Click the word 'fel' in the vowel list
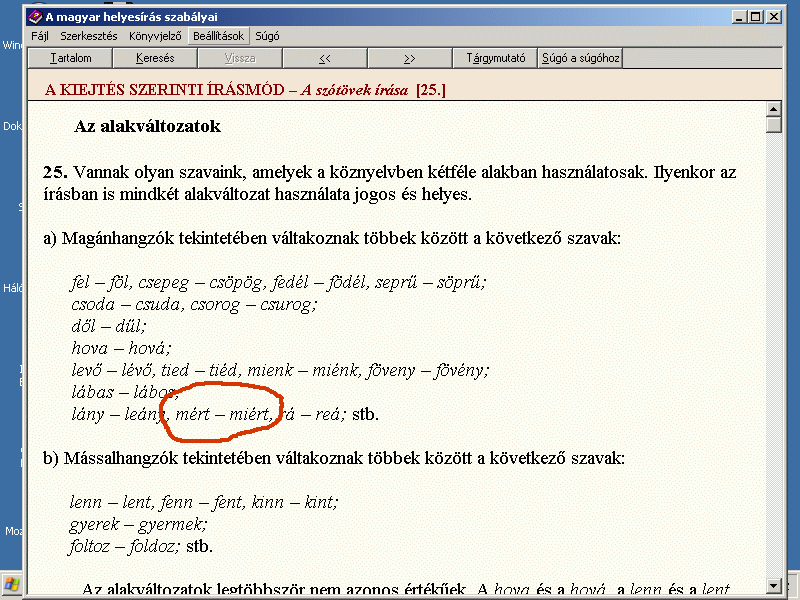The image size is (800, 600). (x=81, y=282)
